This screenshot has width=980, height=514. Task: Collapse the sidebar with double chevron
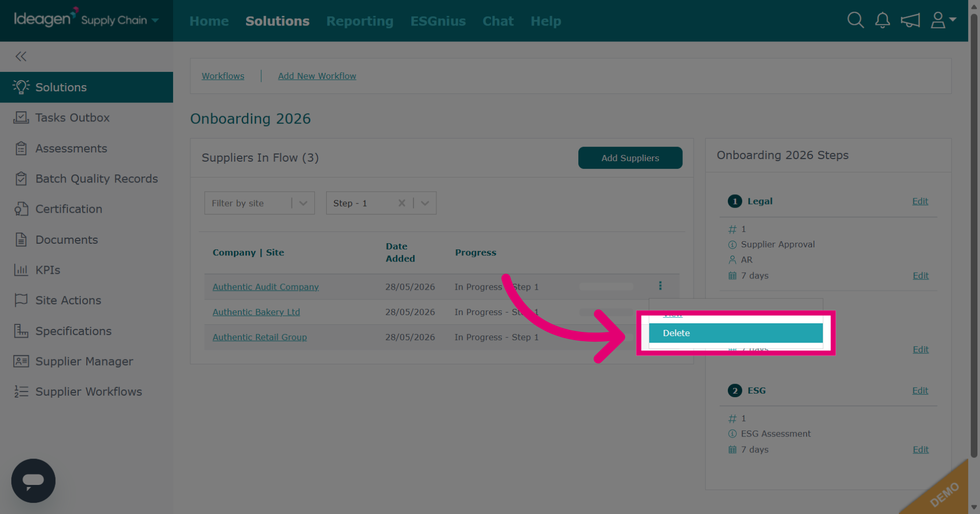click(21, 57)
